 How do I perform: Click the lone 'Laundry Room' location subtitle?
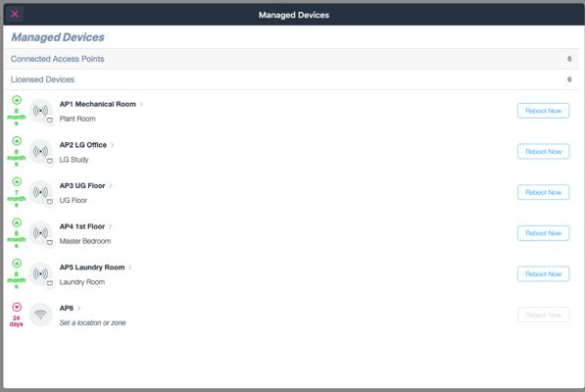[x=82, y=282]
